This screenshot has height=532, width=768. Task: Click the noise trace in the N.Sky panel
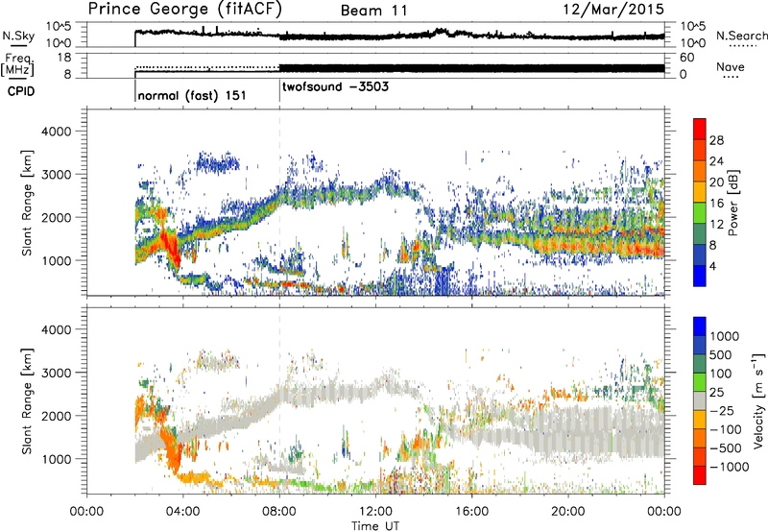399,36
